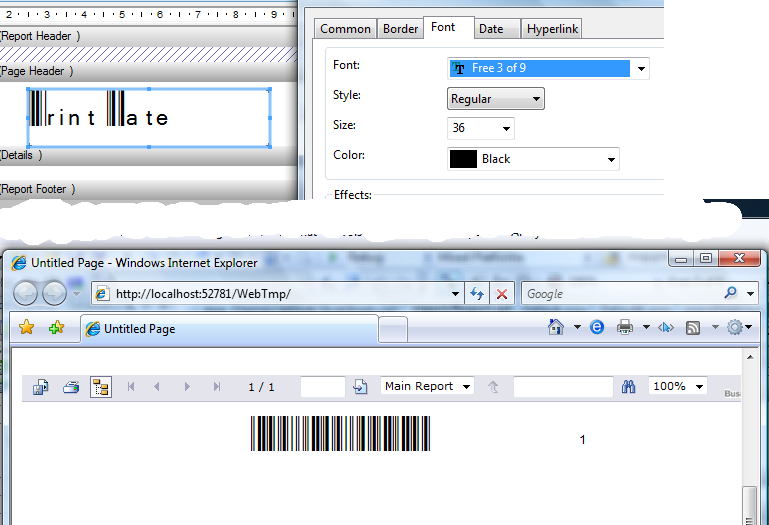Image resolution: width=769 pixels, height=525 pixels.
Task: Go to next page in report viewer
Action: (x=187, y=387)
